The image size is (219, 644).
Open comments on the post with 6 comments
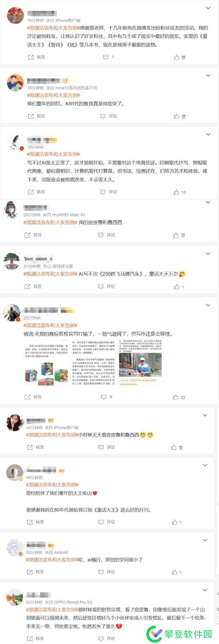(x=106, y=397)
